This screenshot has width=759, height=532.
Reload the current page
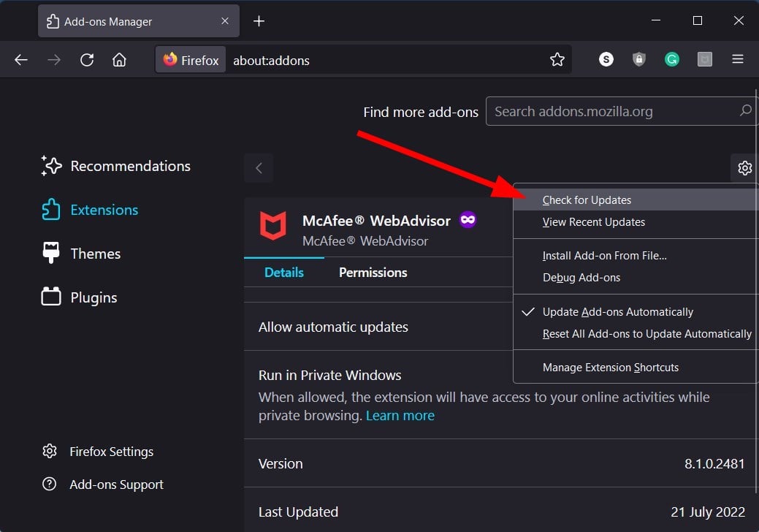click(x=87, y=60)
